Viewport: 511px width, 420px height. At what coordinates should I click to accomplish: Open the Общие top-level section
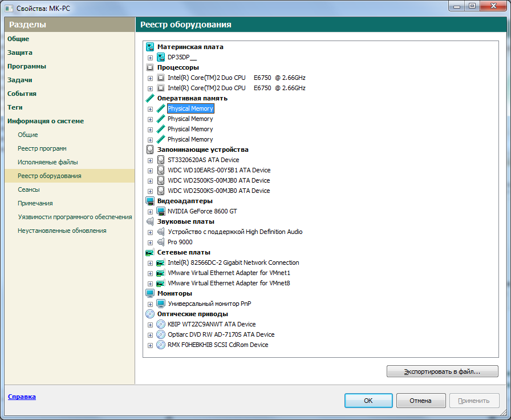(x=18, y=39)
